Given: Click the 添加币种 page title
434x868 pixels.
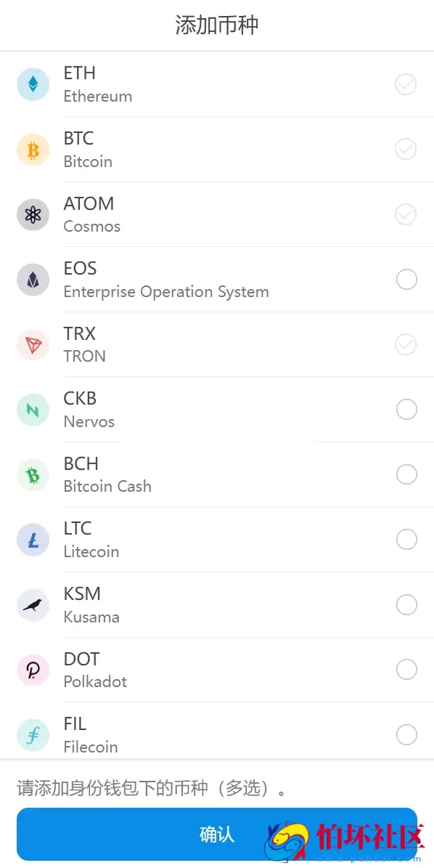Looking at the screenshot, I should pyautogui.click(x=217, y=24).
